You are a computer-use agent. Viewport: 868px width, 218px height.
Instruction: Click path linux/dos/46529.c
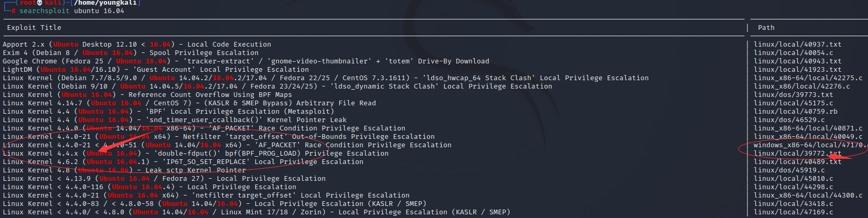(x=789, y=120)
